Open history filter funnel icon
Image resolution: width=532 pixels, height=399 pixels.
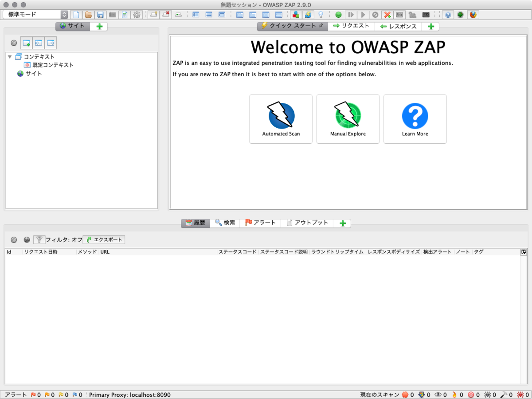39,240
